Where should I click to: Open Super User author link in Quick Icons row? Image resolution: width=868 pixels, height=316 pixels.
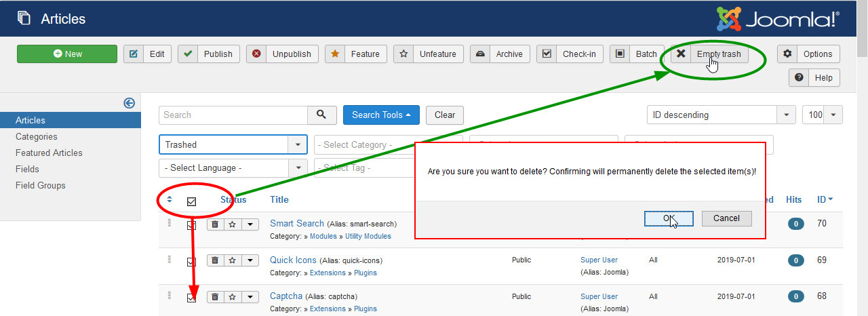[x=599, y=260]
